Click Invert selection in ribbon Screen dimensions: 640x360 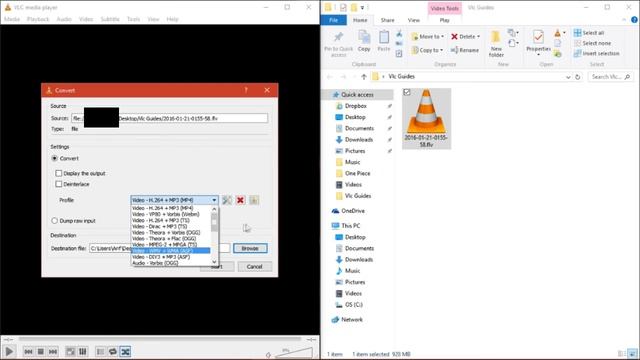(596, 53)
